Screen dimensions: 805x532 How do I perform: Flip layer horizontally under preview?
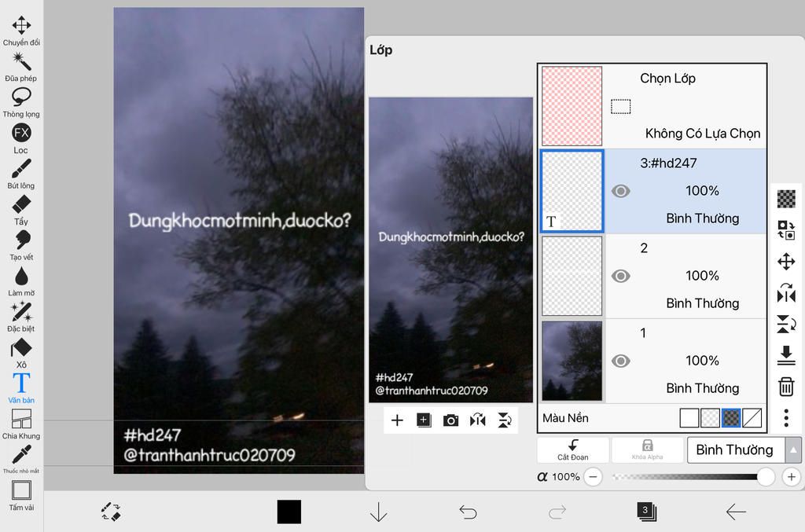point(477,420)
